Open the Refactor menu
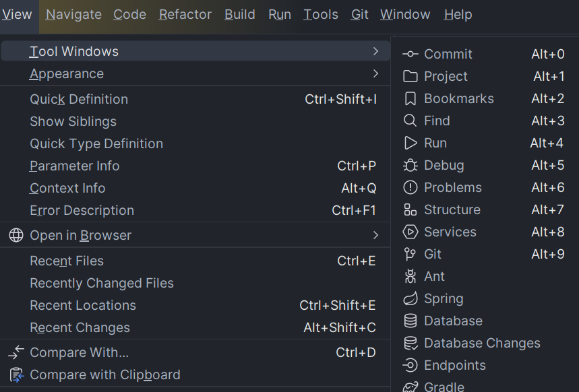 pos(185,14)
